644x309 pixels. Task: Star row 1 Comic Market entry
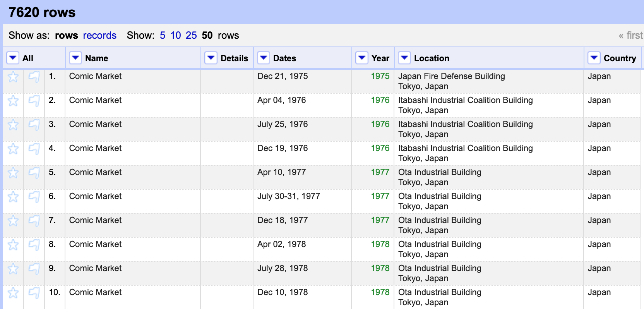click(13, 77)
